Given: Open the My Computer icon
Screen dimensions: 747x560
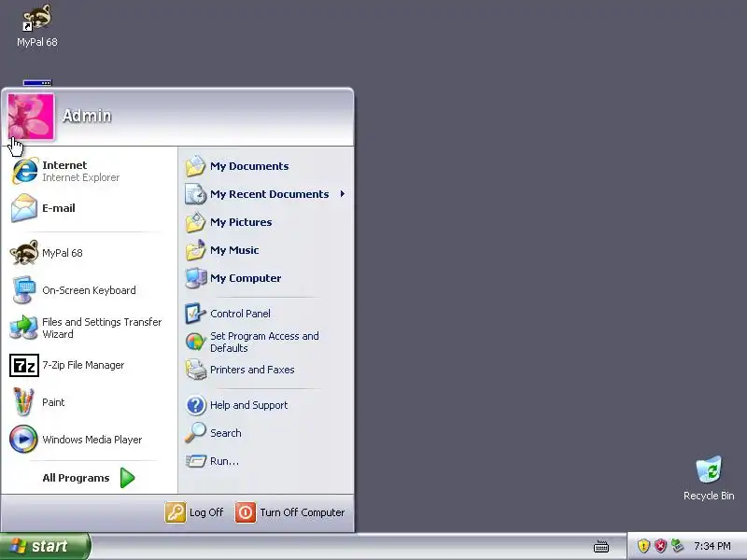Looking at the screenshot, I should tap(195, 278).
